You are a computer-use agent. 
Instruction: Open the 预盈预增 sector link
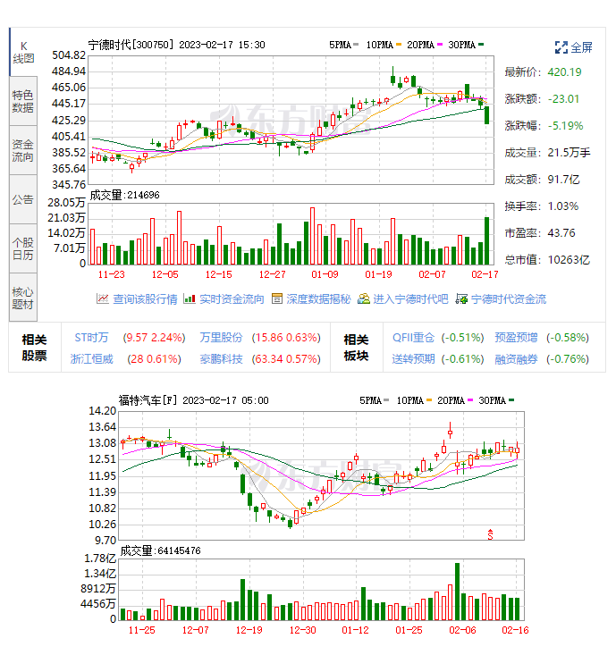pos(516,337)
